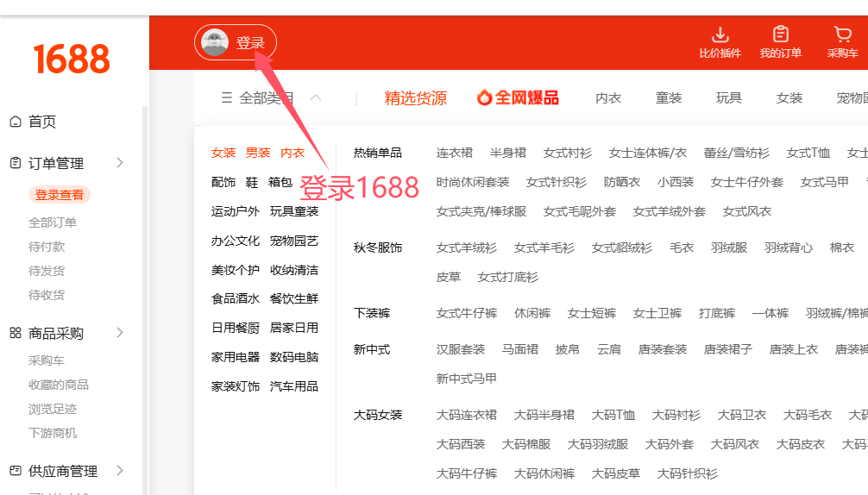The height and width of the screenshot is (495, 868).
Task: Select 女装 in top navigation bar
Action: (x=789, y=98)
